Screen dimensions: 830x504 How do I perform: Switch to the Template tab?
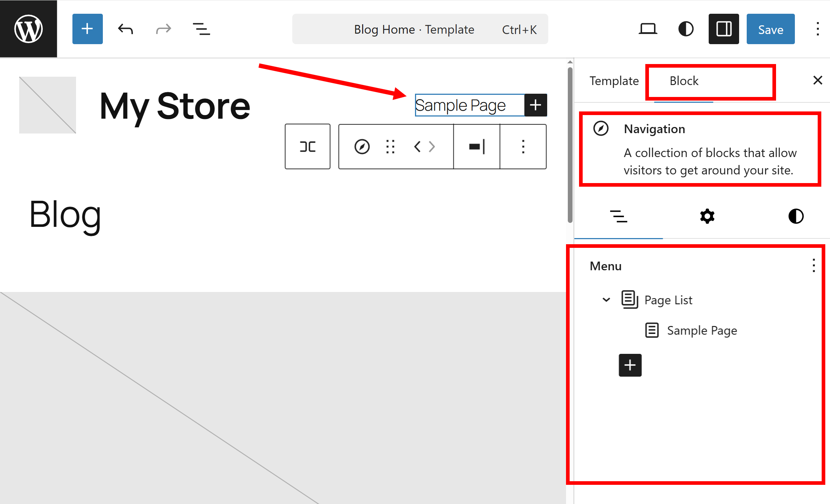coord(614,81)
